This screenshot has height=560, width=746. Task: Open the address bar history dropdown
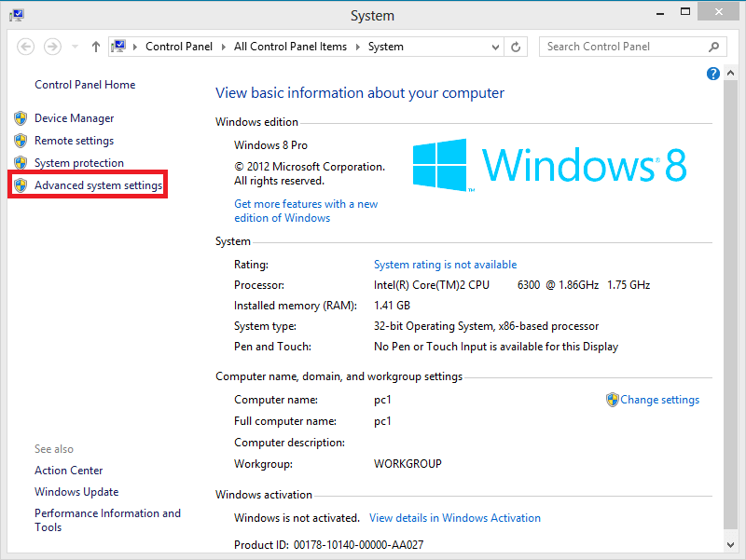point(495,47)
